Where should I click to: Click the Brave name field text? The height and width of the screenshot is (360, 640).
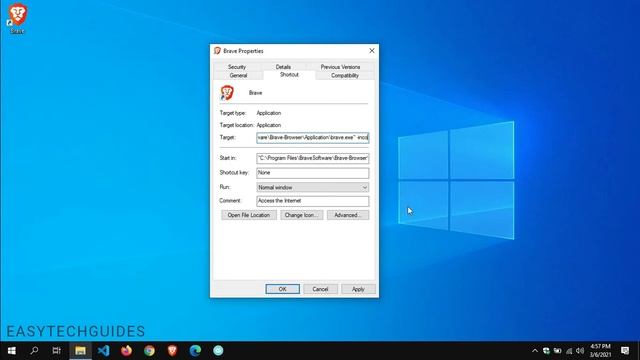pyautogui.click(x=256, y=93)
